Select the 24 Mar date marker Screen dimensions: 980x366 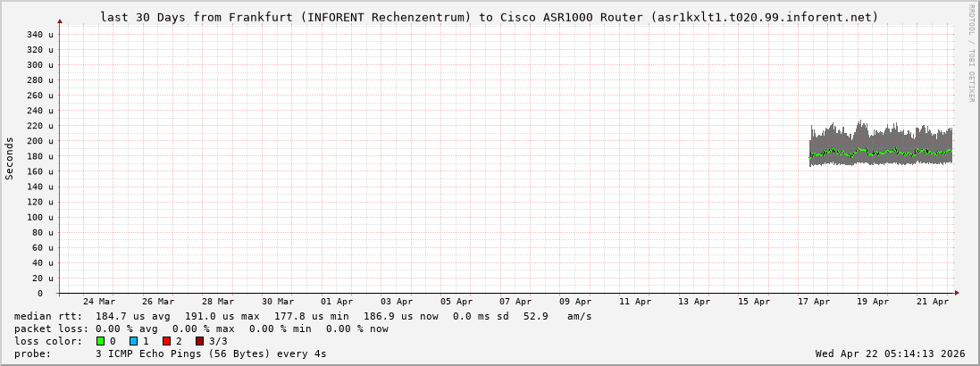coord(98,302)
